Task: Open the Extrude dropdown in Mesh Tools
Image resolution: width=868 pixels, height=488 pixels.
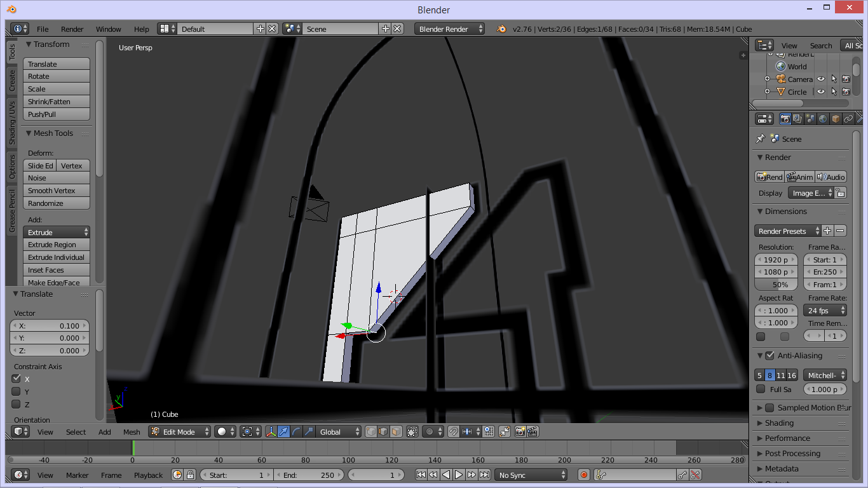Action: coord(57,233)
